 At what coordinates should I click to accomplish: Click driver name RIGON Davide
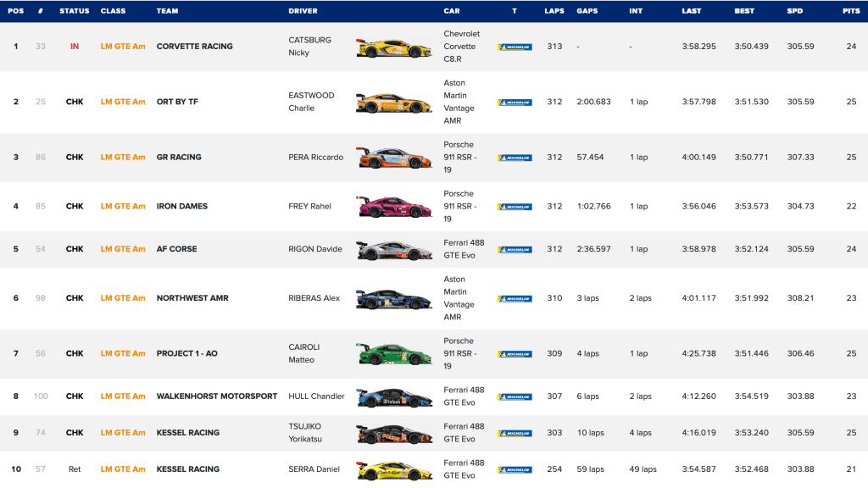point(315,249)
